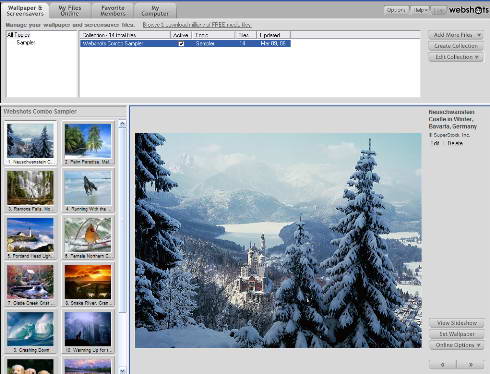This screenshot has width=490, height=374.
Task: Expand the Online Options dropdown
Action: pyautogui.click(x=457, y=345)
